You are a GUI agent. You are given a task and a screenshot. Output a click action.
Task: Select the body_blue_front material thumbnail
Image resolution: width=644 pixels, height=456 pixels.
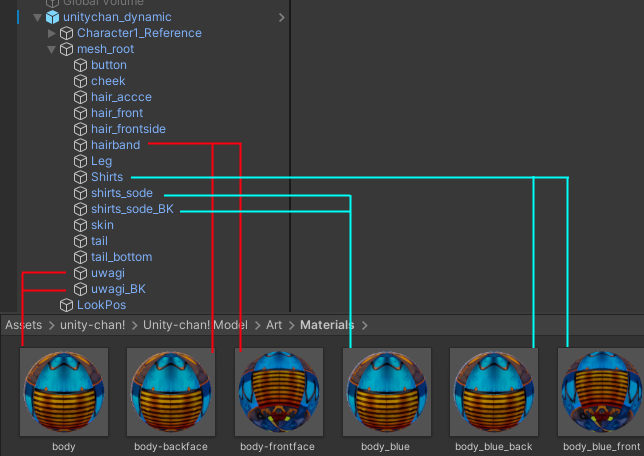(601, 392)
